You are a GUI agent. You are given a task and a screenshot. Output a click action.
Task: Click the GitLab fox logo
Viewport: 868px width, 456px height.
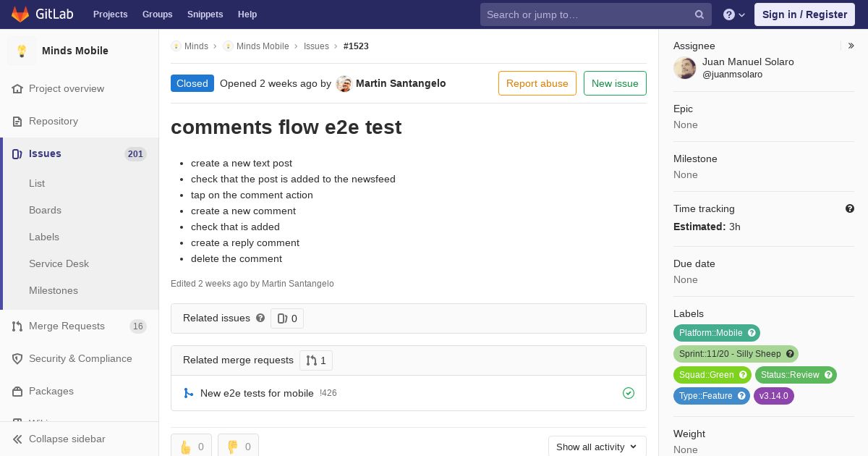click(20, 14)
